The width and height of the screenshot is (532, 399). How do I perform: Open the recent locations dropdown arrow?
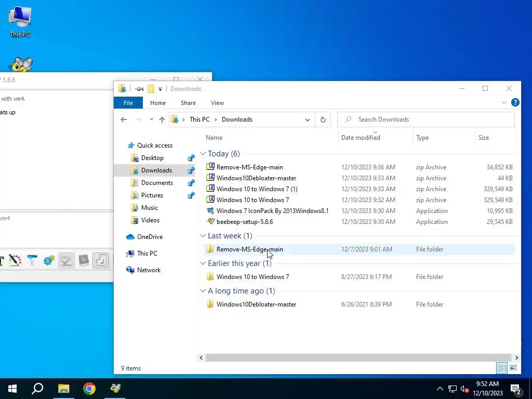click(151, 119)
